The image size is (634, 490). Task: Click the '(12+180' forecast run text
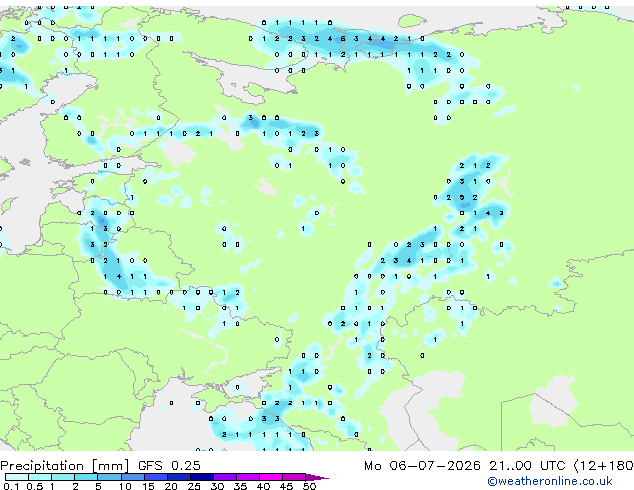click(x=604, y=466)
